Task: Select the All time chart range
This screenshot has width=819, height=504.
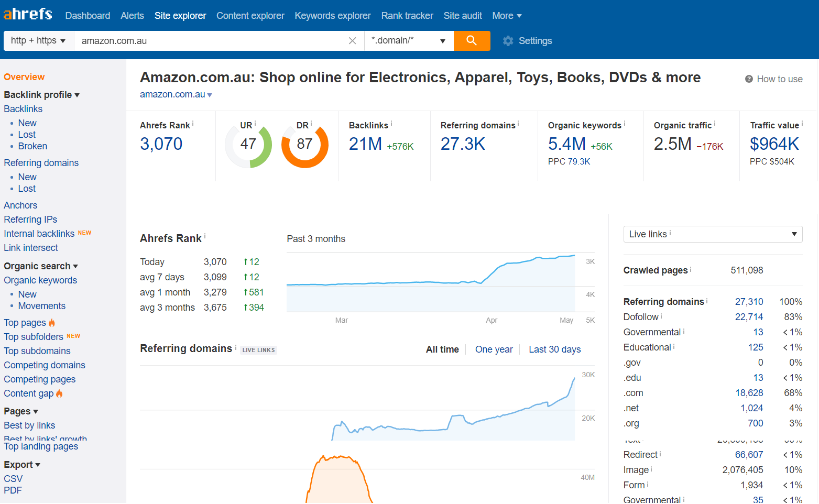Action: (442, 349)
